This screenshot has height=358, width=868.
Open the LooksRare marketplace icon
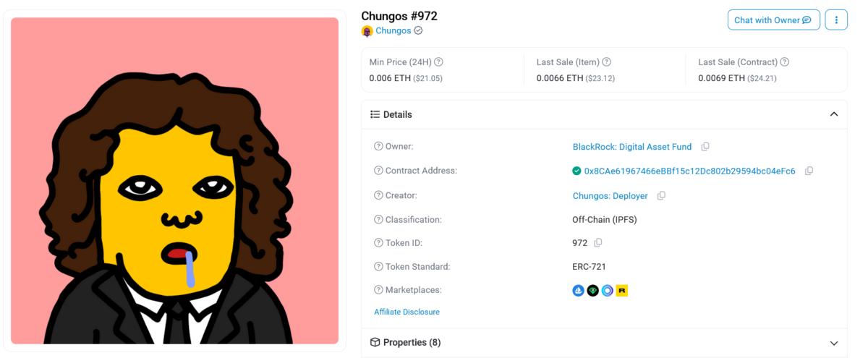(592, 291)
